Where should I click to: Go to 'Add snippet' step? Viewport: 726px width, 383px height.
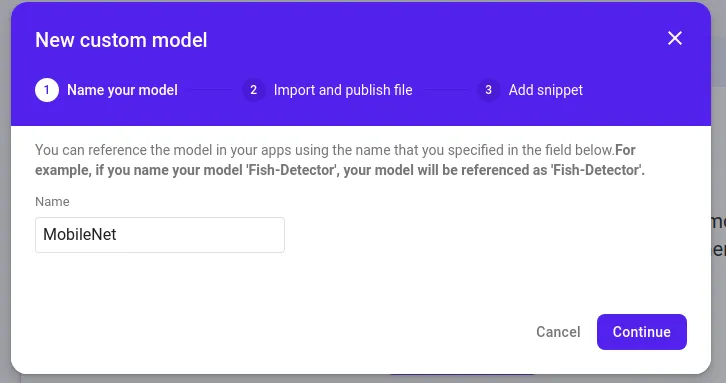pos(545,90)
